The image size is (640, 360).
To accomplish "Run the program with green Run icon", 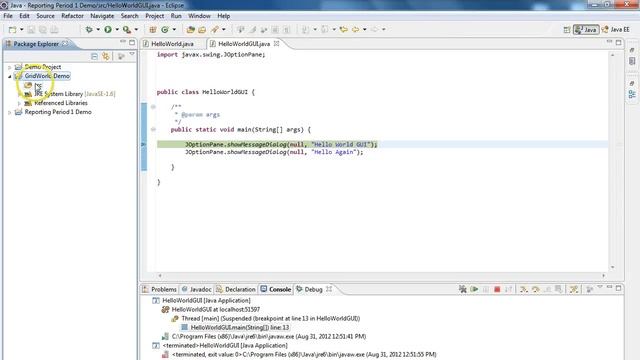I will click(108, 29).
